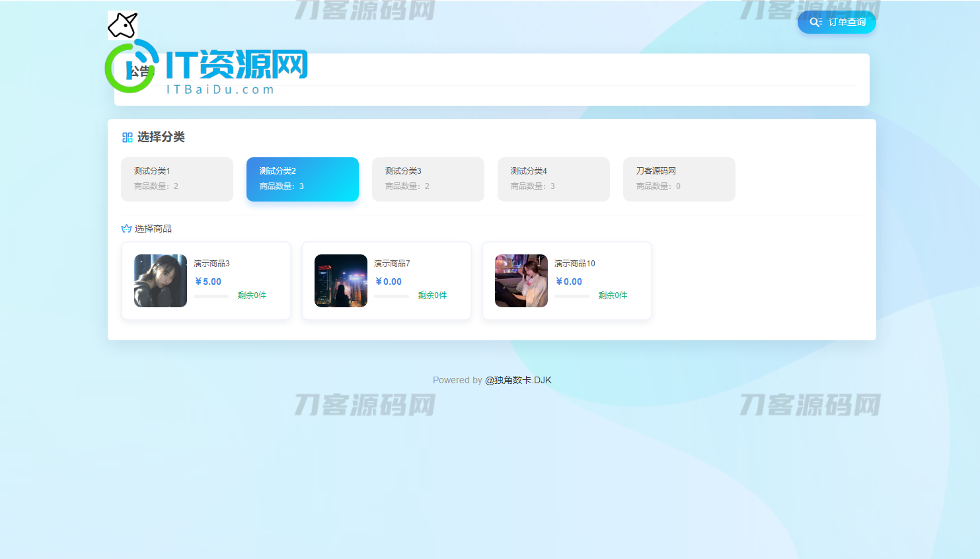The width and height of the screenshot is (980, 559).
Task: Choose the 刀客源码网 category
Action: coord(679,179)
